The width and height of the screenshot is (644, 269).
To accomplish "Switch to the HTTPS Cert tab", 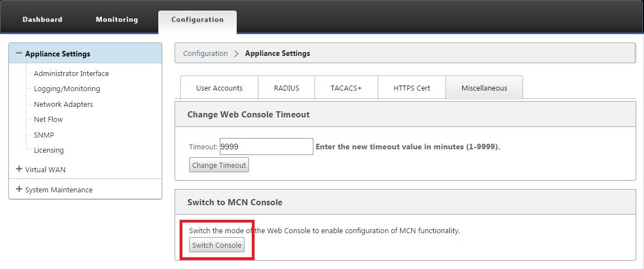I will (412, 88).
